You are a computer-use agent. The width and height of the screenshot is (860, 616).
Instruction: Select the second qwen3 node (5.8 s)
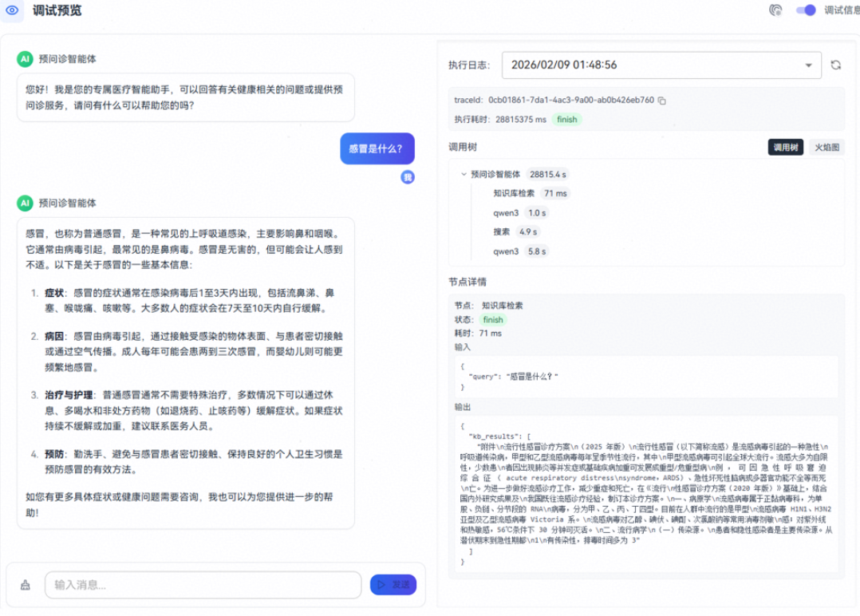[x=506, y=251]
